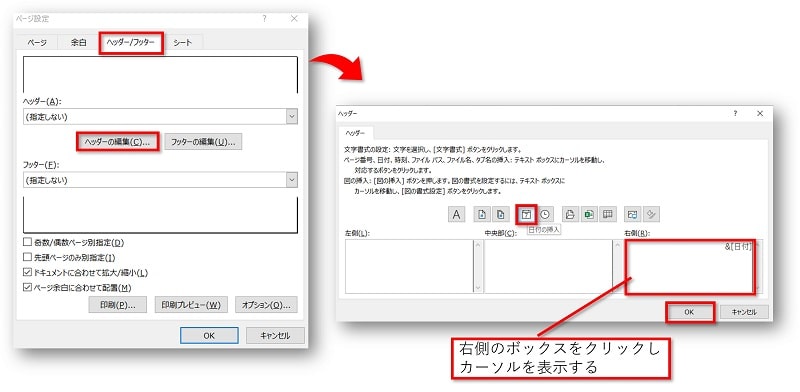
Task: Expand the ヘッダー(A) dropdown arrow
Action: coord(292,116)
